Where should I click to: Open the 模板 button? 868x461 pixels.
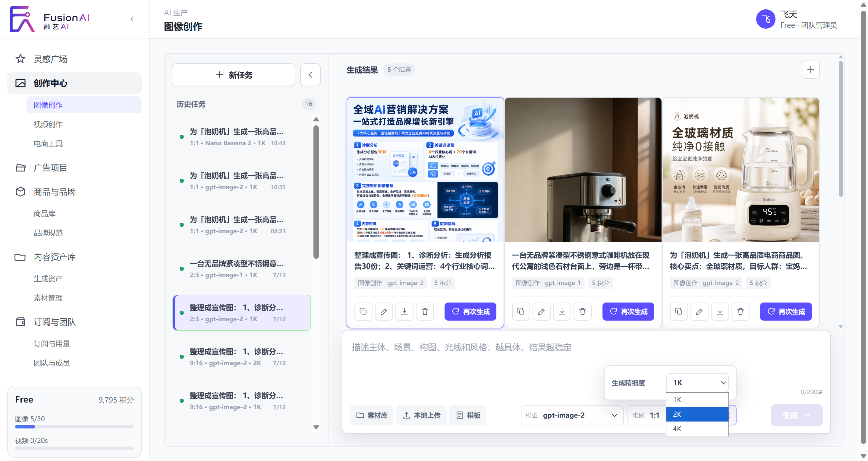(468, 415)
